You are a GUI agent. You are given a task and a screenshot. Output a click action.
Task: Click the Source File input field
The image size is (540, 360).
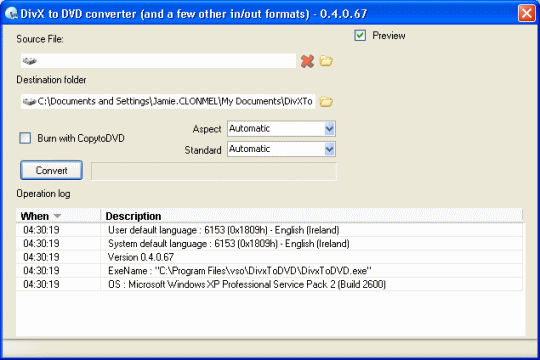point(158,61)
